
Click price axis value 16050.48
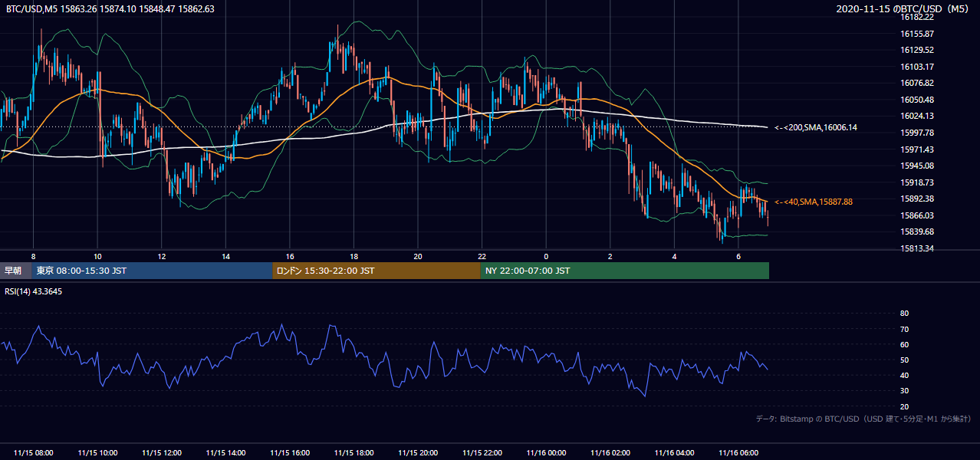pyautogui.click(x=916, y=100)
